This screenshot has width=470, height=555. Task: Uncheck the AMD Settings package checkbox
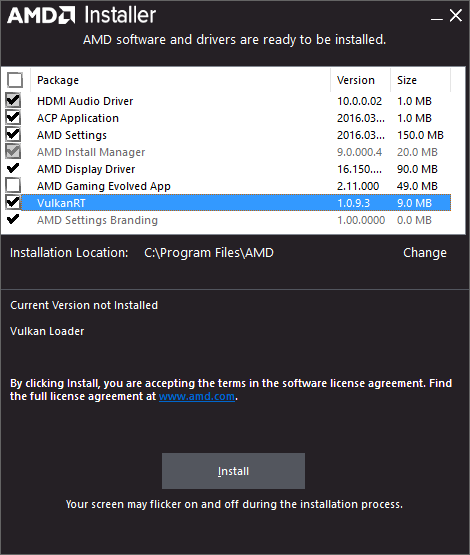13,135
